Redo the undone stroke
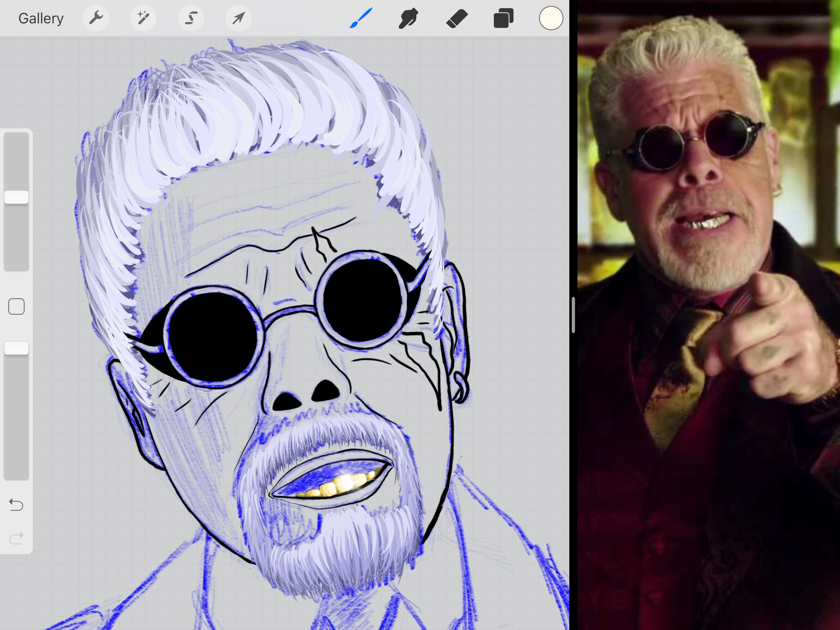 16,538
